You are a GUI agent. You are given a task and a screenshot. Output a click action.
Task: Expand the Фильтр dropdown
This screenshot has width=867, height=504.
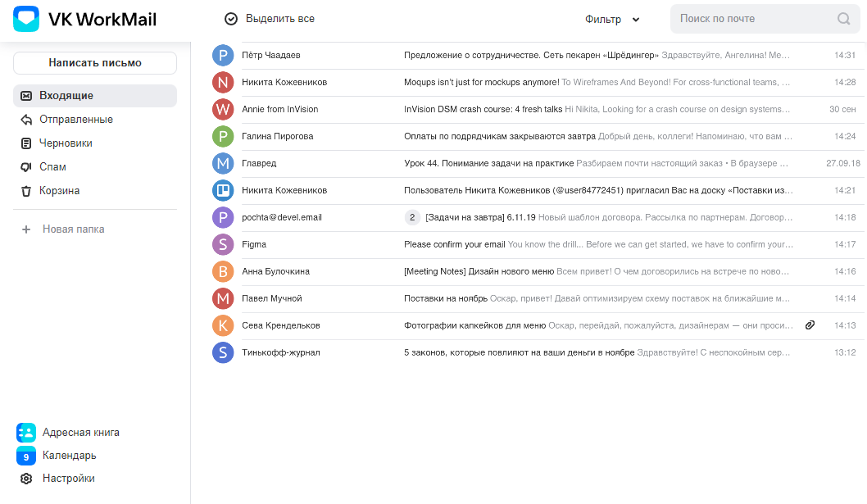click(x=611, y=19)
